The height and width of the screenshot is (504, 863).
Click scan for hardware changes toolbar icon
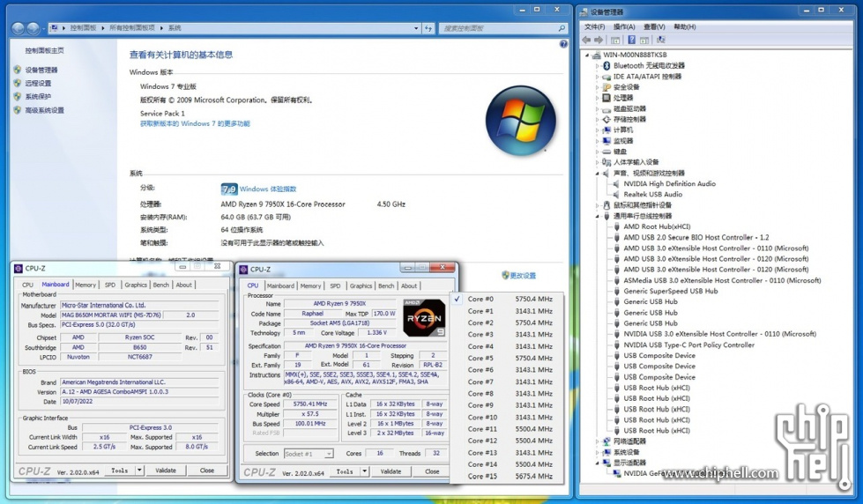click(661, 40)
